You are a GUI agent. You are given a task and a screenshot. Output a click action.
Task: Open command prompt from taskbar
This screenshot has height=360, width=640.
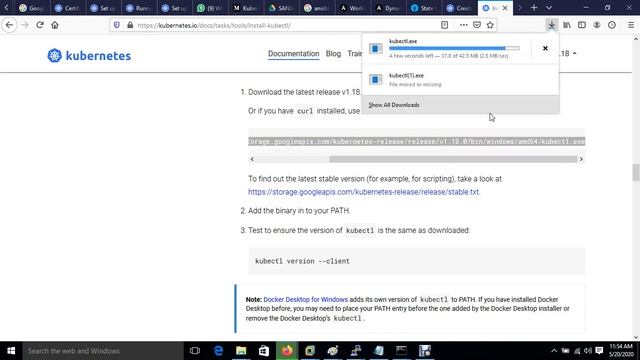(x=402, y=351)
